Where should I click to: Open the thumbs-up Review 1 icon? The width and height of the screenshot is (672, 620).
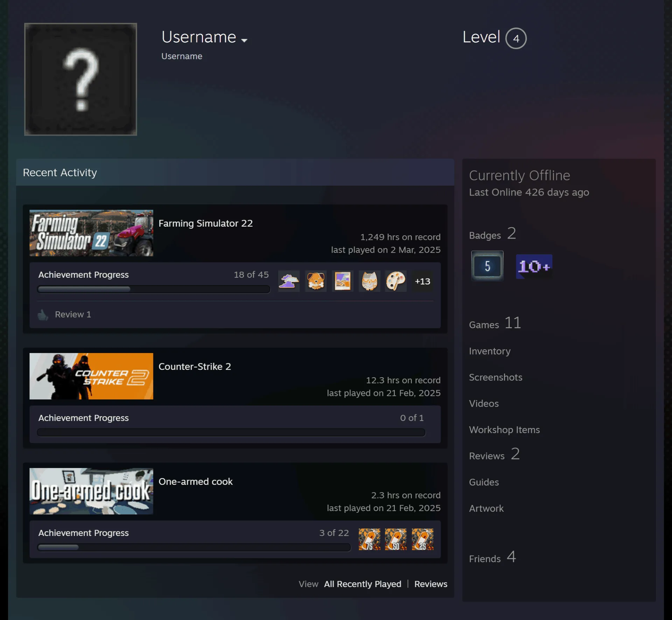(43, 315)
